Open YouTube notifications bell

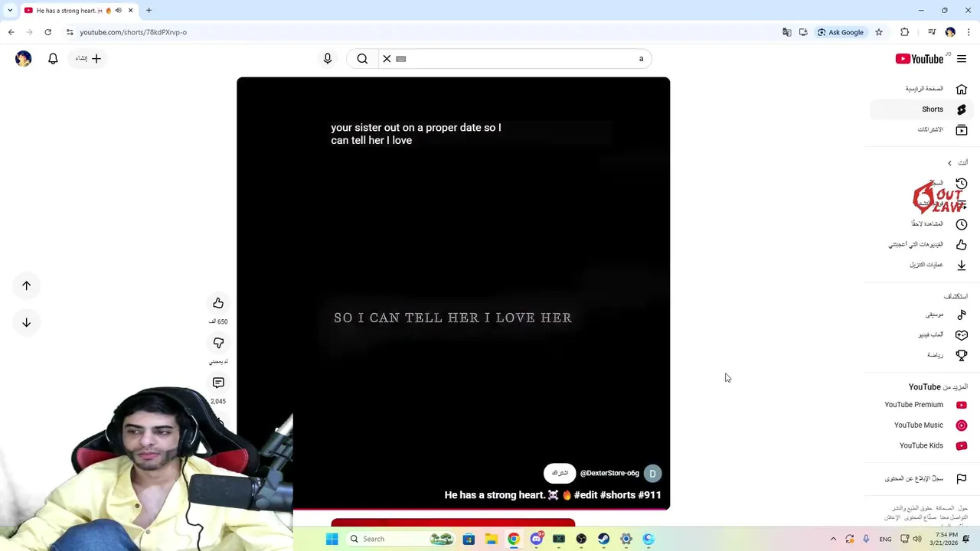pyautogui.click(x=53, y=58)
